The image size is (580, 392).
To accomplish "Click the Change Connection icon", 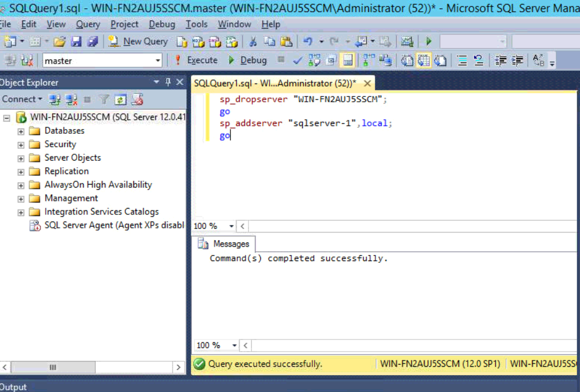I will (x=27, y=60).
